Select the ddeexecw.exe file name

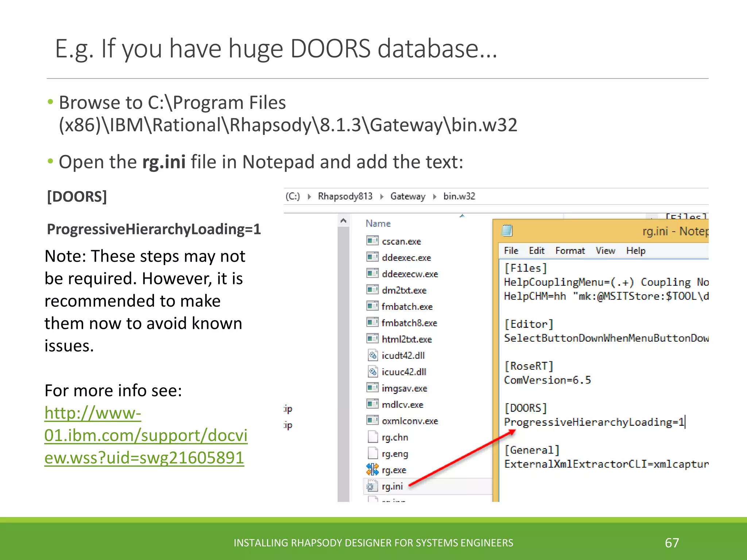(x=410, y=274)
